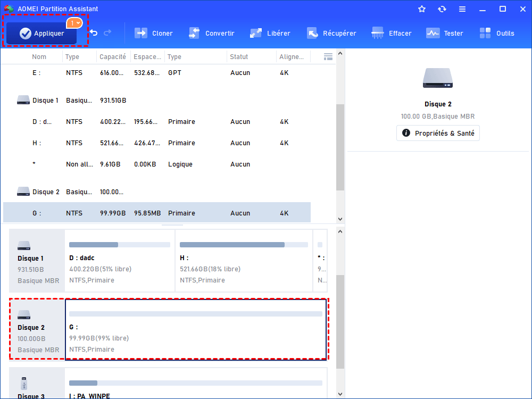
Task: Click the Propriétés & Santé button
Action: coord(438,133)
